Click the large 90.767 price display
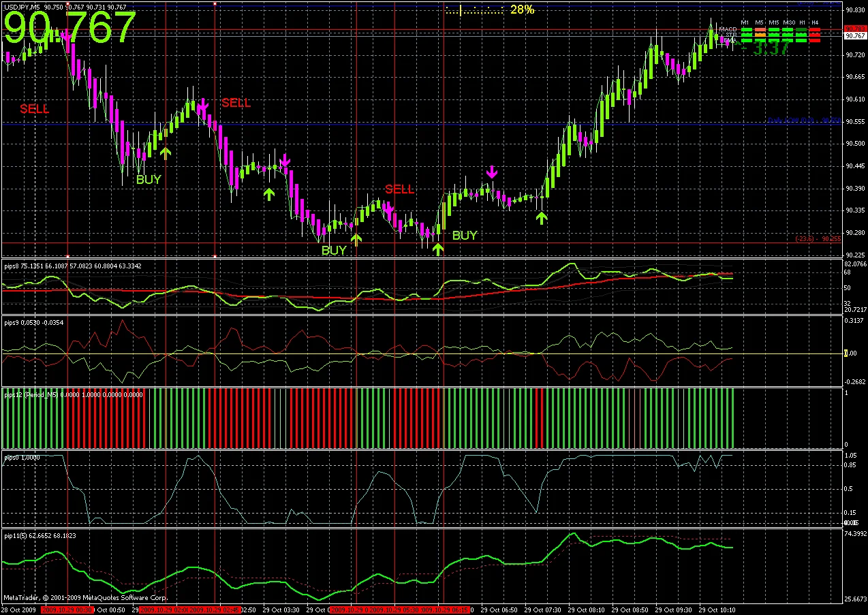This screenshot has width=868, height=615. (x=72, y=29)
